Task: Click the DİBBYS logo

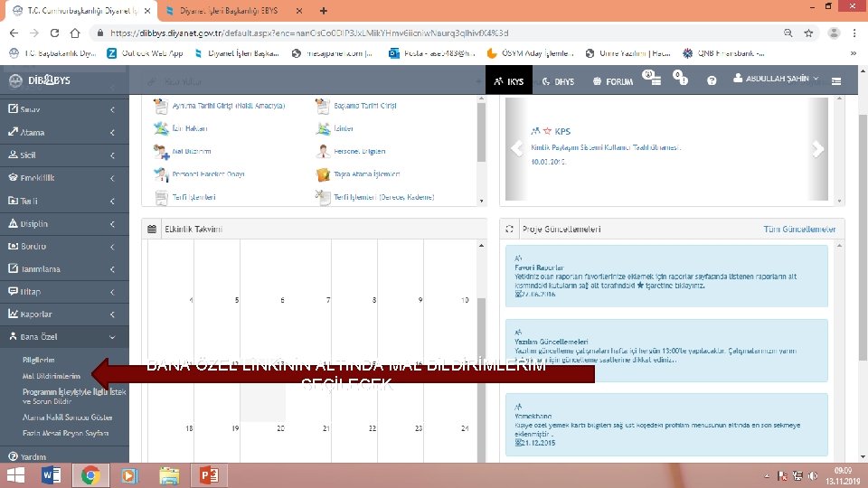Action: point(40,80)
